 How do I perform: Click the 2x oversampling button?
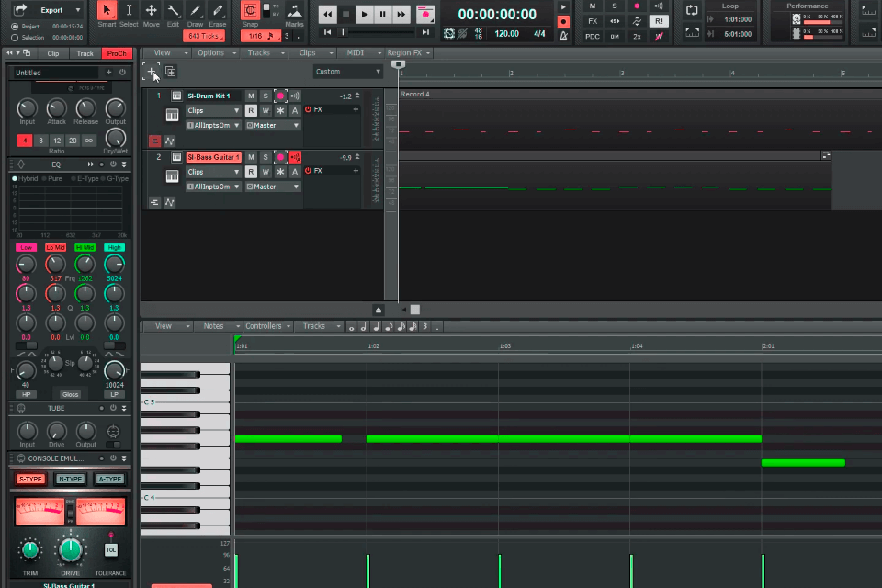point(637,37)
